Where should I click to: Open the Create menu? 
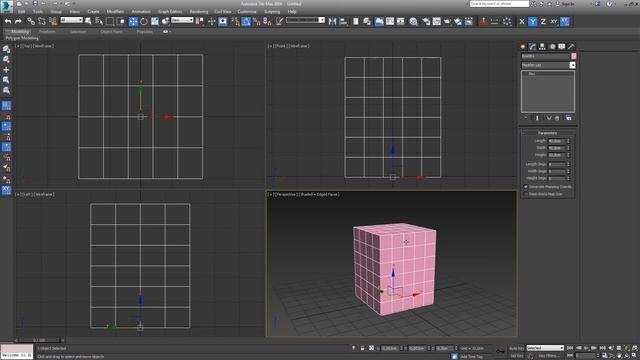[93, 12]
